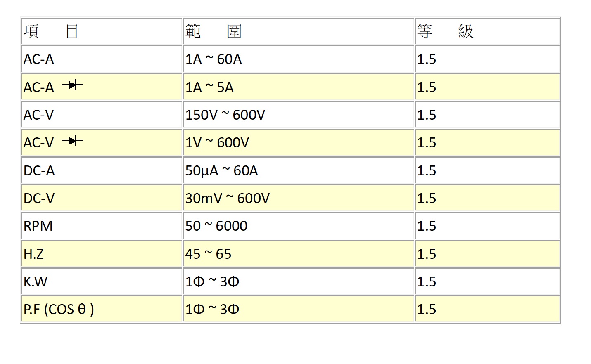Select the K.W item cell
The height and width of the screenshot is (364, 591).
(36, 282)
